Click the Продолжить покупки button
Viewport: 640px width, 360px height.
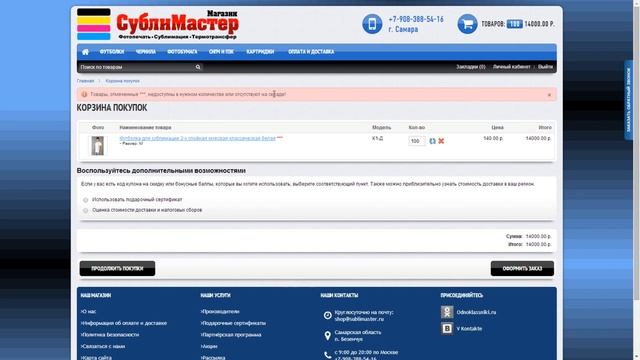tap(117, 269)
